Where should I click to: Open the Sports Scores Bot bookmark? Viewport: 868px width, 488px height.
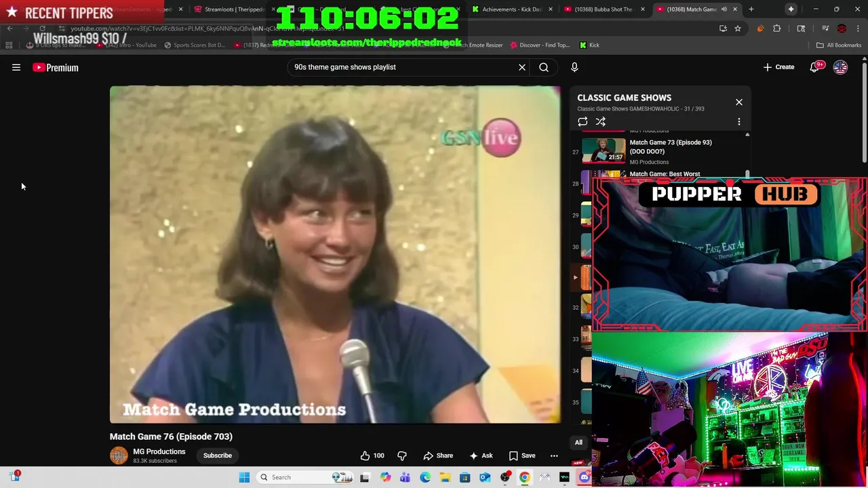click(x=195, y=45)
